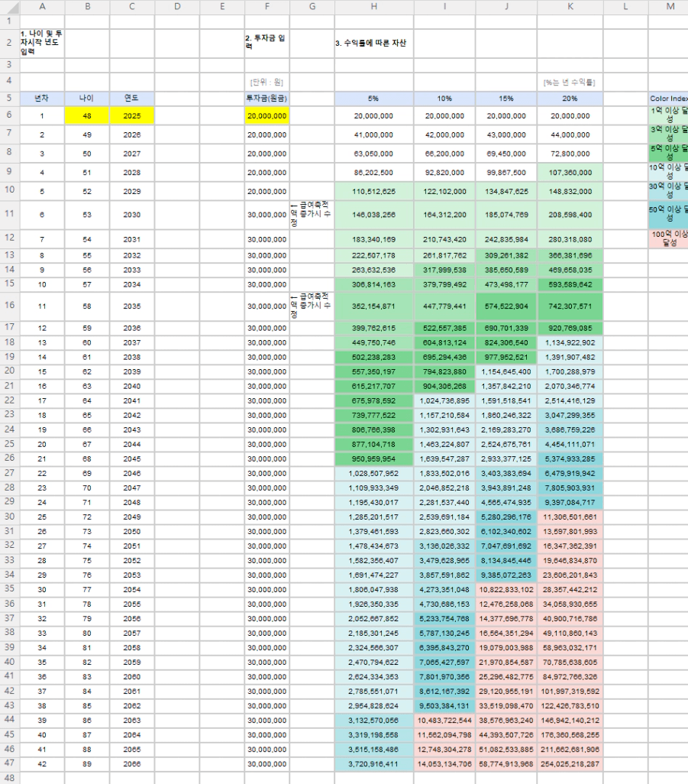688x784 pixels.
Task: Click the yellow age cell showing 48
Action: [87, 116]
